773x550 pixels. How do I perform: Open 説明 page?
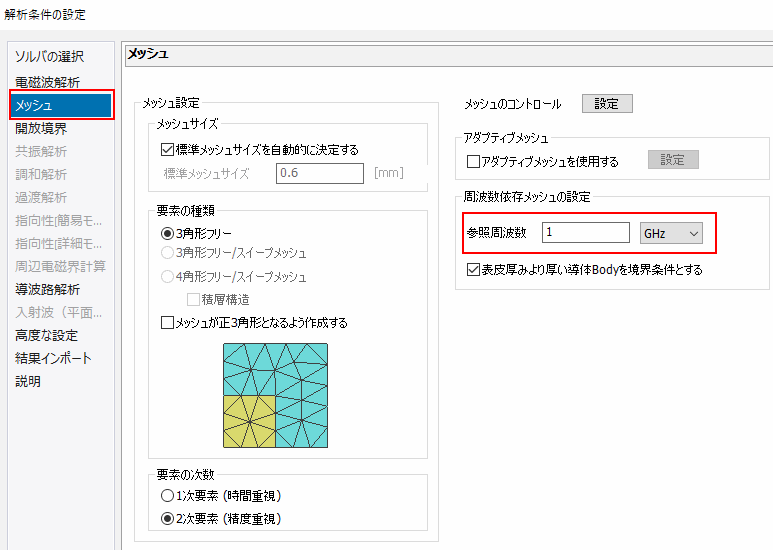click(x=28, y=381)
